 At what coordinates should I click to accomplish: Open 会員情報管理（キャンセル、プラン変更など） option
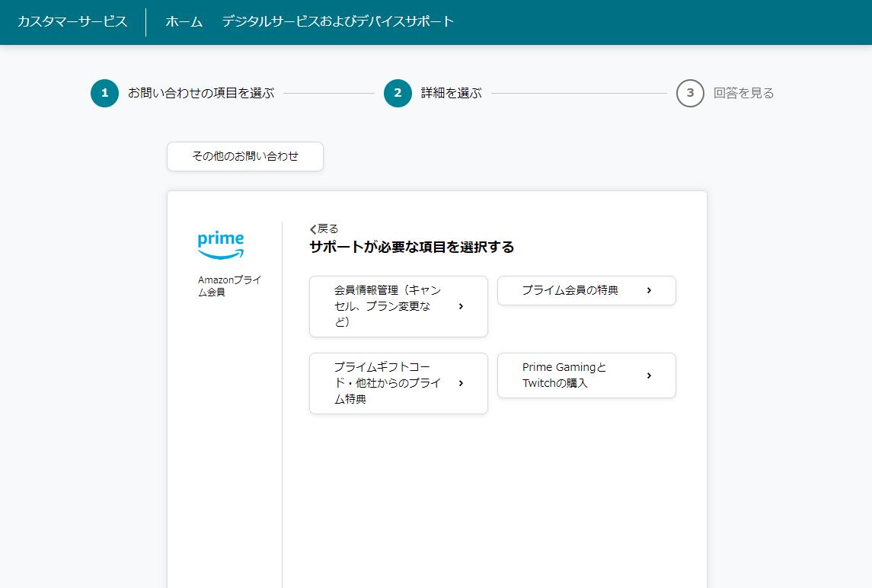(399, 306)
